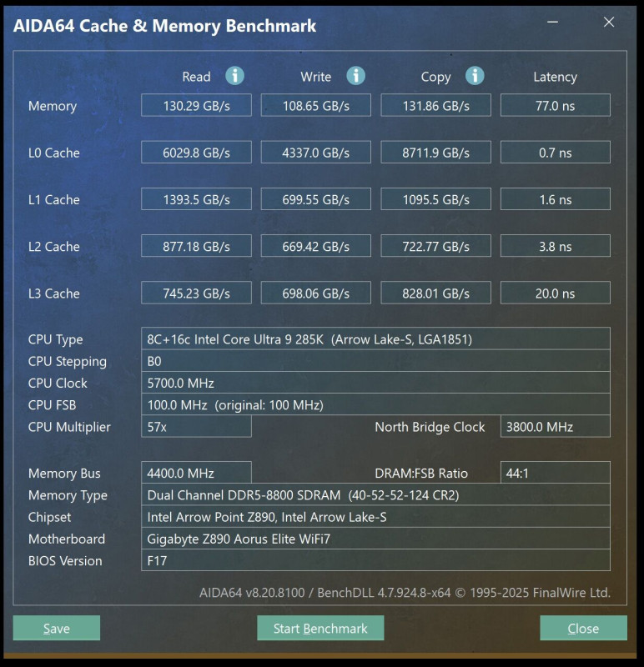The width and height of the screenshot is (644, 667).
Task: Click the DRAM:FSB Ratio field 44:1
Action: pyautogui.click(x=555, y=473)
